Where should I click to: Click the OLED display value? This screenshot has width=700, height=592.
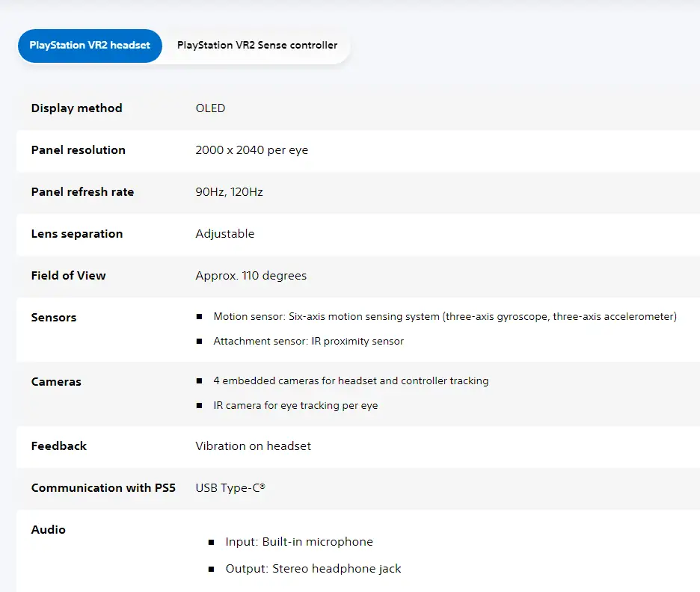(x=210, y=108)
